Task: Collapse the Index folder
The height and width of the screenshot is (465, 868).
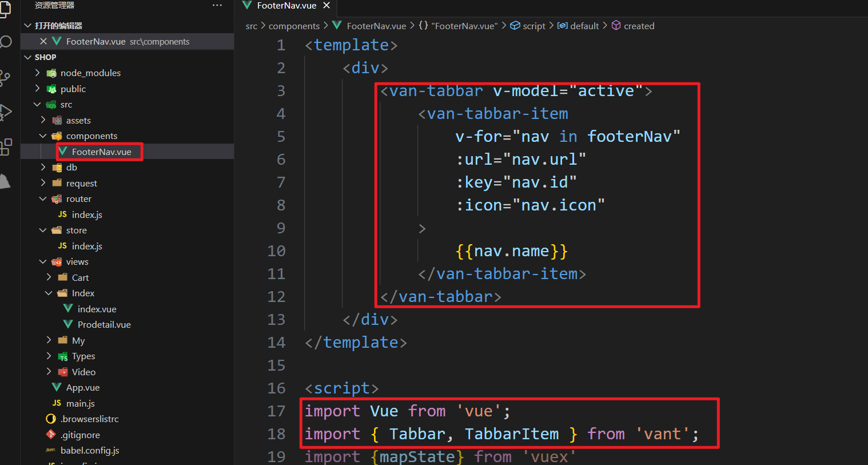Action: (x=49, y=293)
